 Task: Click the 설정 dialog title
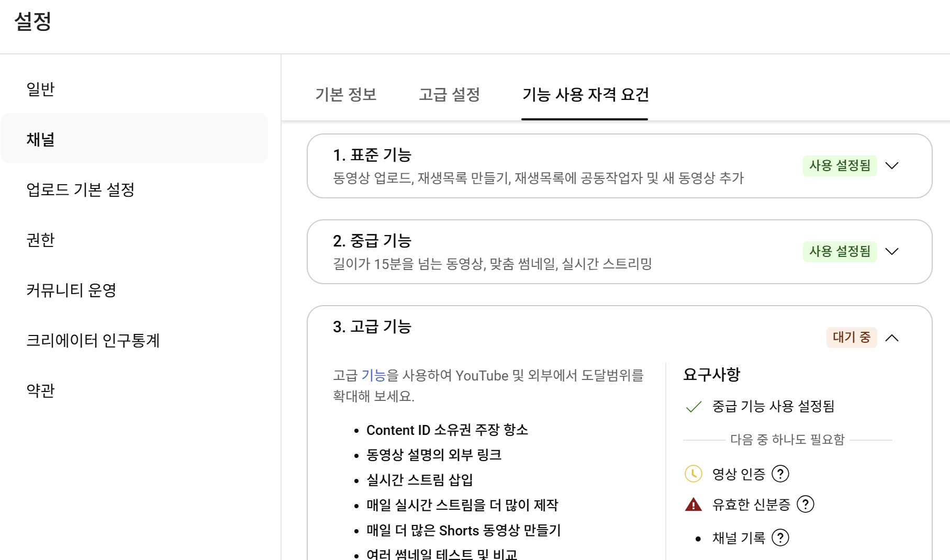[x=33, y=21]
